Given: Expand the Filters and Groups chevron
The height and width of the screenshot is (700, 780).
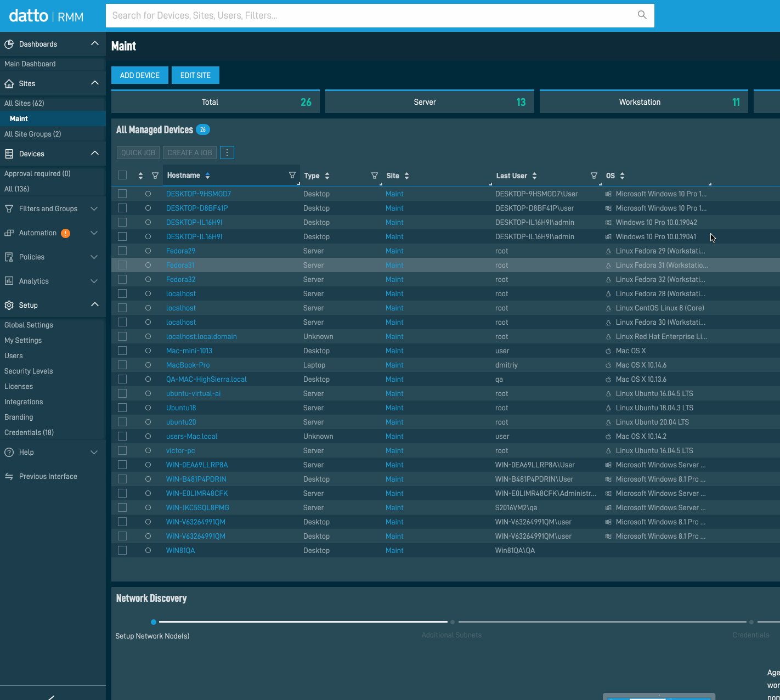Looking at the screenshot, I should [x=94, y=209].
